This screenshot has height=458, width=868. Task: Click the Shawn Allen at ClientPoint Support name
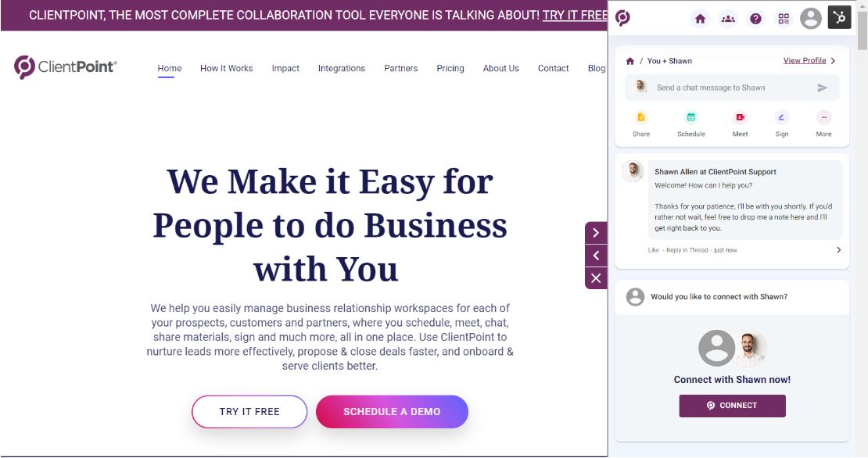716,172
